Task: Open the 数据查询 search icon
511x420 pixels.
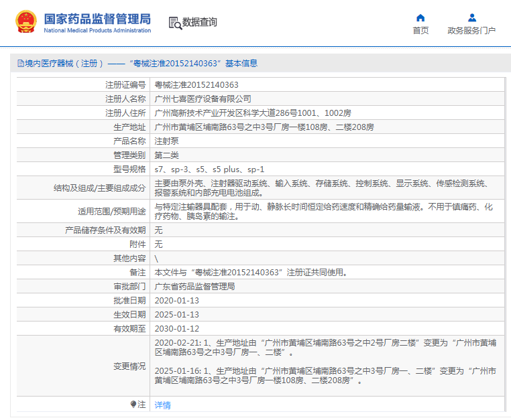Action: 175,23
